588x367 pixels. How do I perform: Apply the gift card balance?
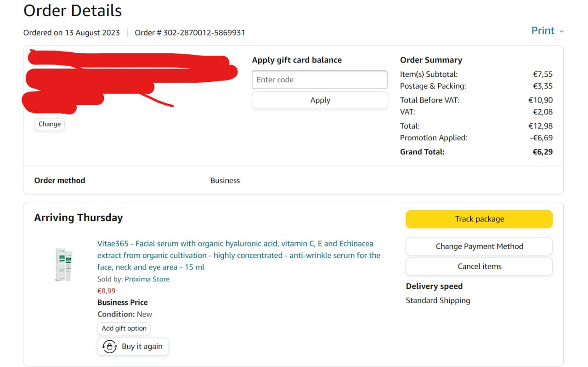(320, 100)
